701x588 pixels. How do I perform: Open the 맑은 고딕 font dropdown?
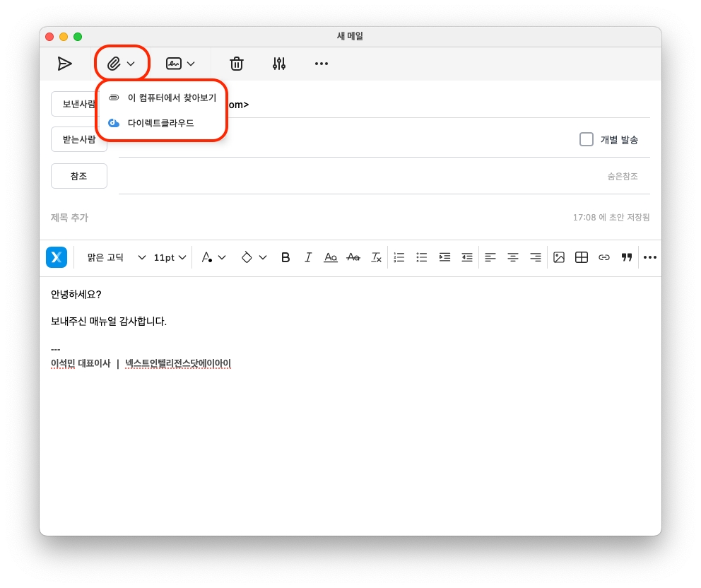[x=116, y=257]
